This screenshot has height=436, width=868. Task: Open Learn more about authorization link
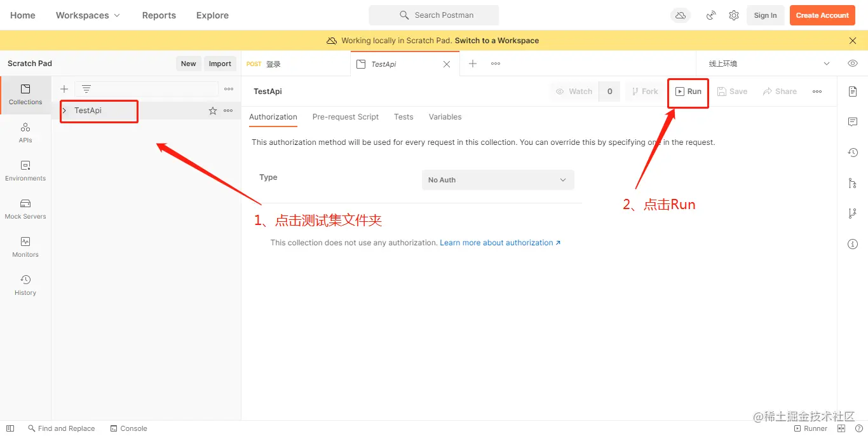(500, 243)
